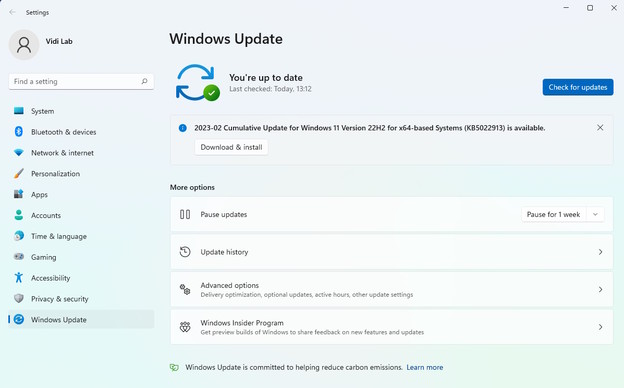Click the Personalization paintbrush icon

(x=19, y=173)
